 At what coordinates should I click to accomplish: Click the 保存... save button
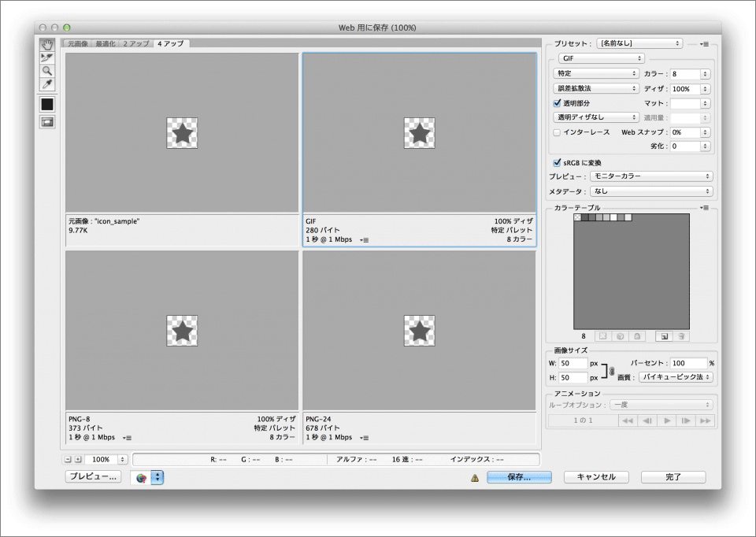[519, 477]
